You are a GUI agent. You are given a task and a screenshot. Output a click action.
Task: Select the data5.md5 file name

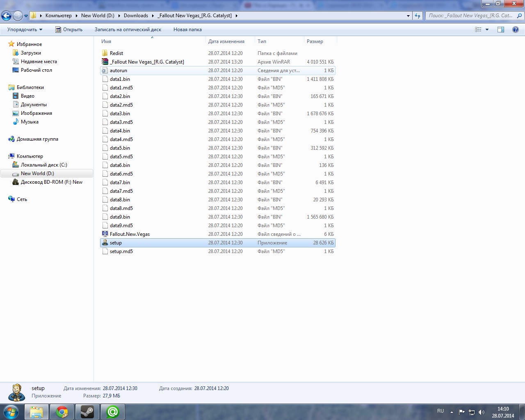[x=121, y=157]
